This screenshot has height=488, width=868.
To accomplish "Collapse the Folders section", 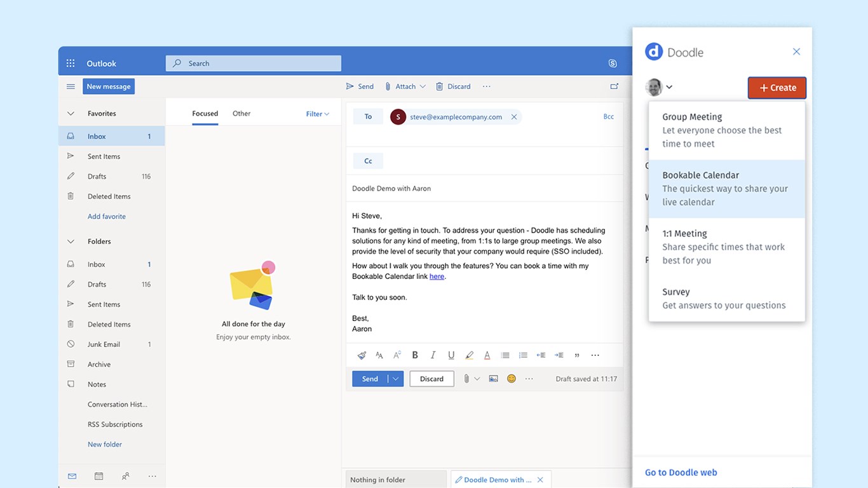I will [71, 241].
